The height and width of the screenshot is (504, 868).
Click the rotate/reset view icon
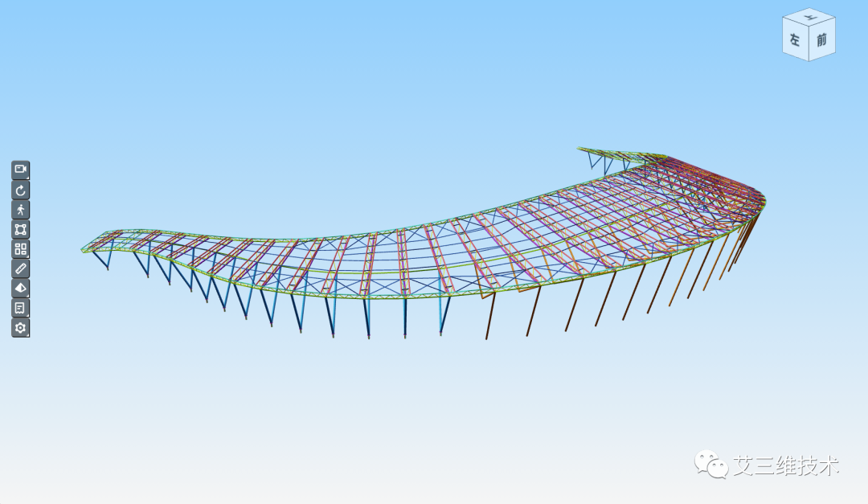[20, 190]
